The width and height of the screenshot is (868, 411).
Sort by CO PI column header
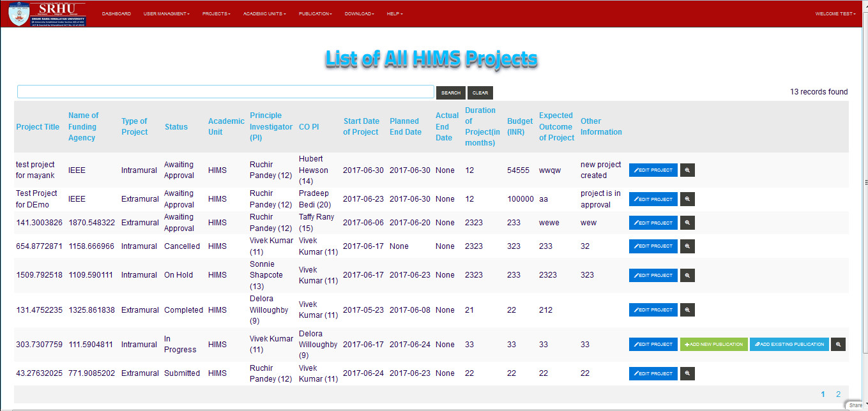pos(309,126)
